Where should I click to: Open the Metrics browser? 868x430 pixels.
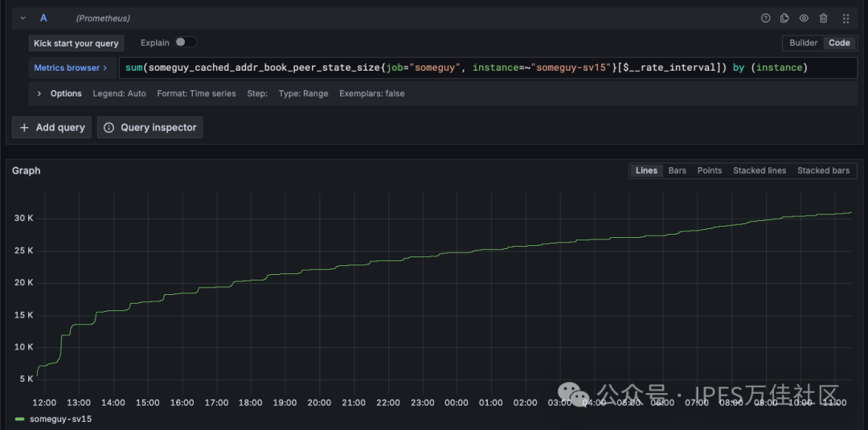[x=72, y=68]
